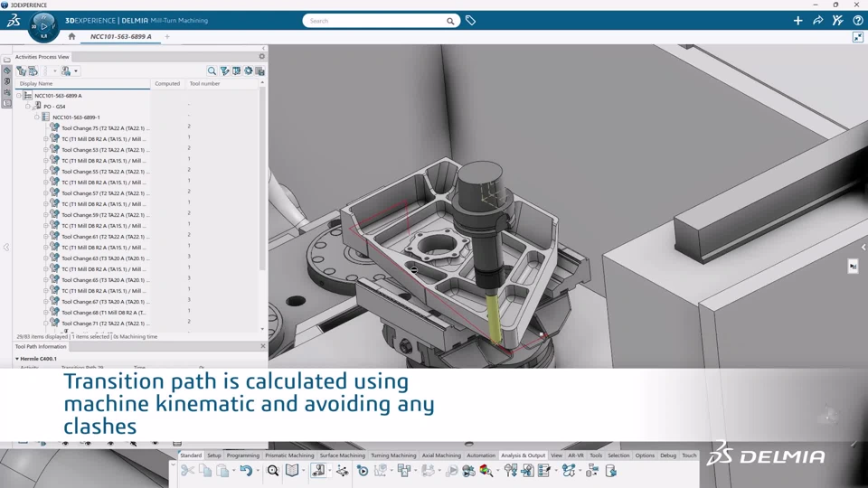
Task: Click the columns configuration icon
Action: 236,70
